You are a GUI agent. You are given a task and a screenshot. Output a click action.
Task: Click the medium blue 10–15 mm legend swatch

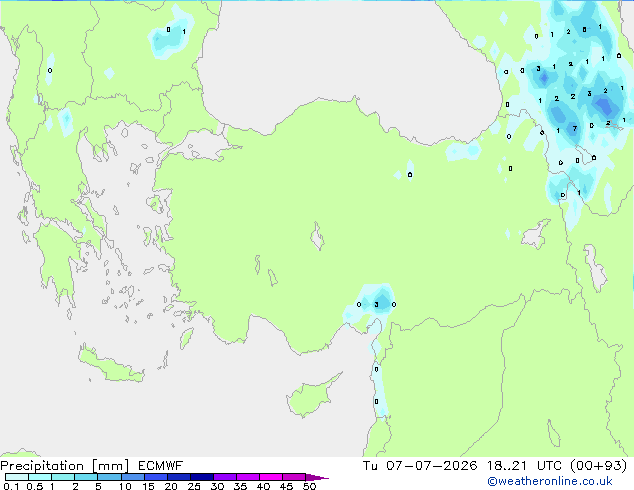tap(133, 477)
